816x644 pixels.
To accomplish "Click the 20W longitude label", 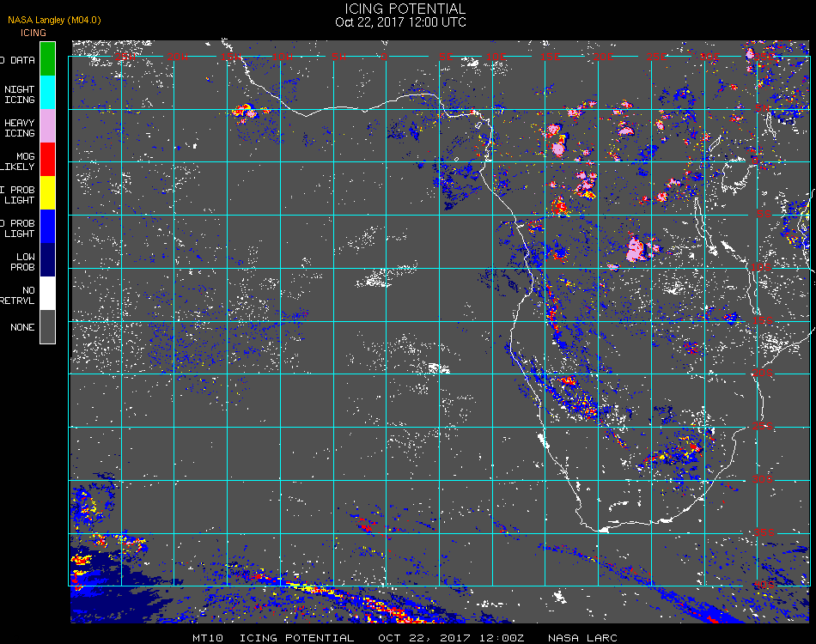I will pyautogui.click(x=178, y=56).
